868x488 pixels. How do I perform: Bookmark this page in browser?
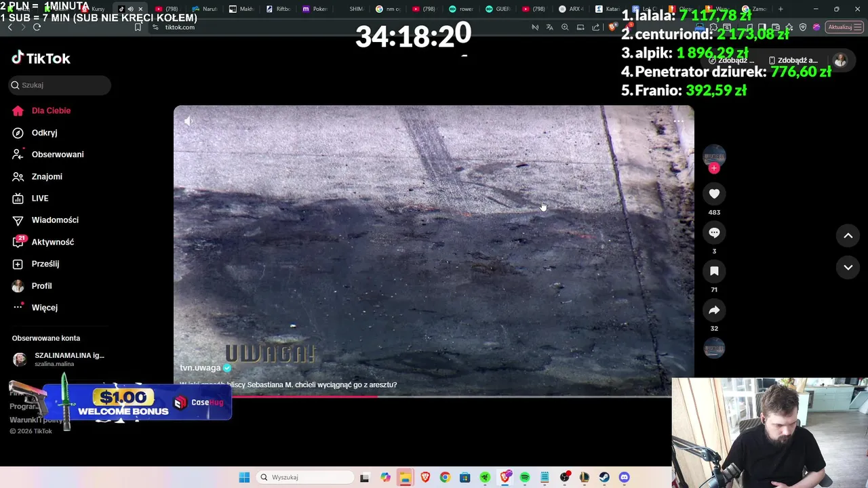138,27
